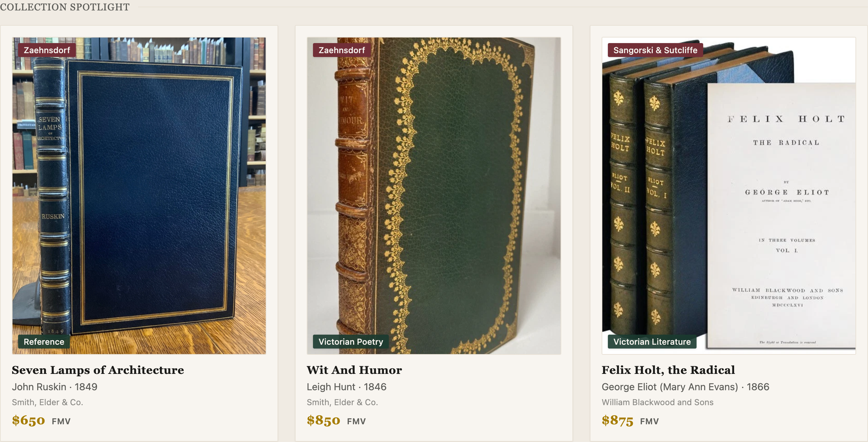The height and width of the screenshot is (442, 868).
Task: Select the Victorian Literature category badge
Action: click(652, 342)
